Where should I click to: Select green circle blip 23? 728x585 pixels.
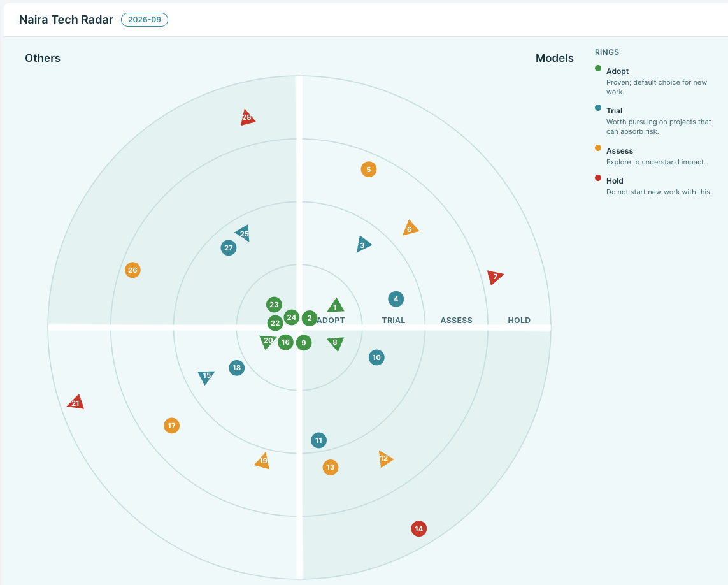[274, 305]
